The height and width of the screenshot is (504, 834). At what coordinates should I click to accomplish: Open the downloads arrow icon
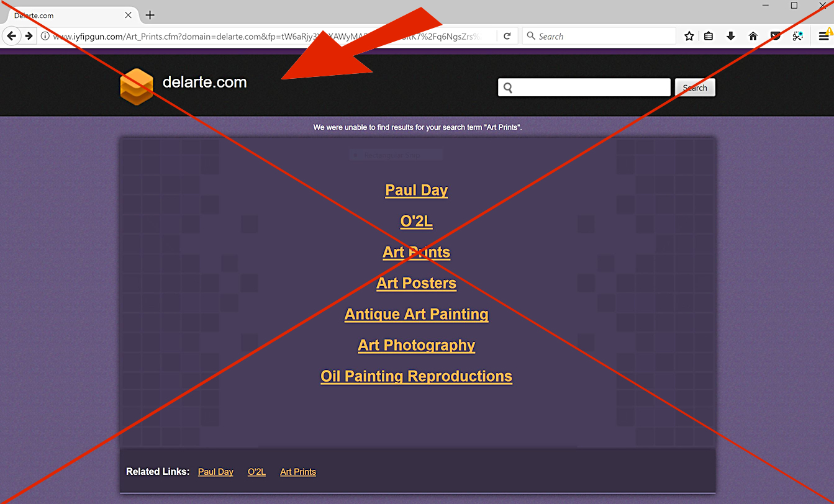tap(731, 36)
